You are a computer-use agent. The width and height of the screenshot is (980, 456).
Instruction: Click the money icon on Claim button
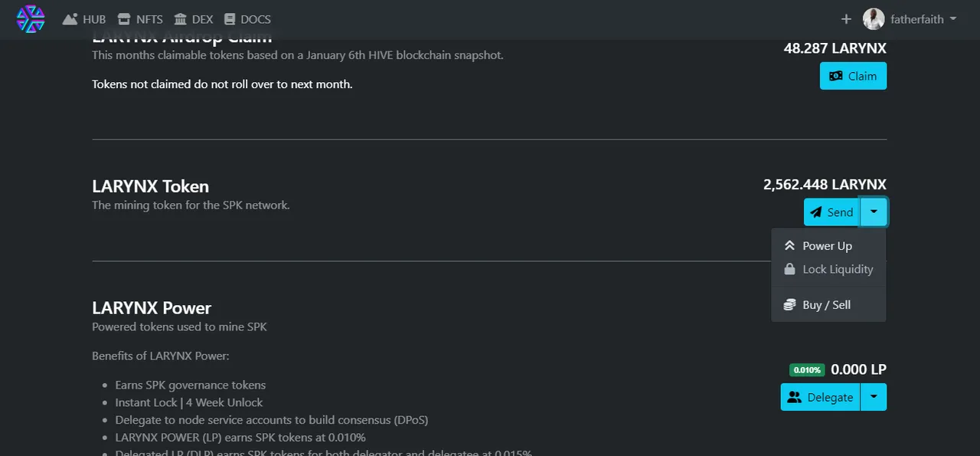click(836, 76)
